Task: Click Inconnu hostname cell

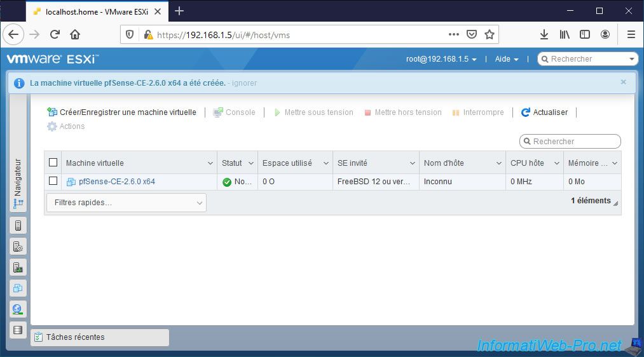Action: pyautogui.click(x=462, y=182)
